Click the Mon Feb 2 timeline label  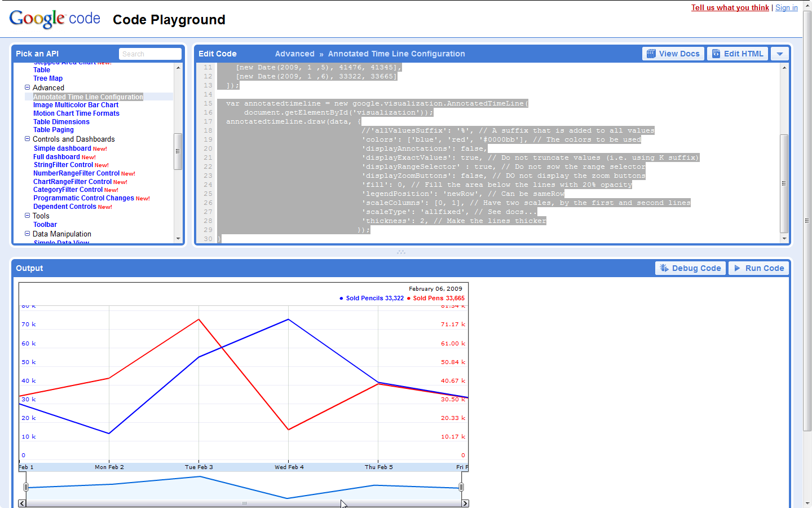(x=109, y=467)
